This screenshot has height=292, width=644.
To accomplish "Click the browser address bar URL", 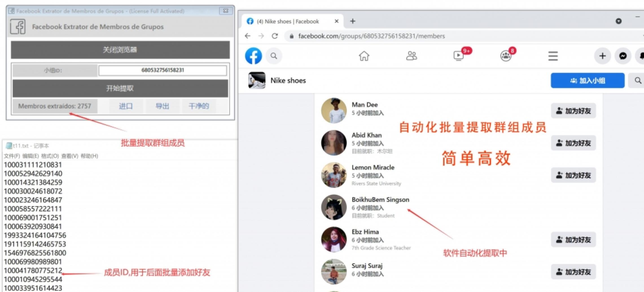I will click(371, 36).
